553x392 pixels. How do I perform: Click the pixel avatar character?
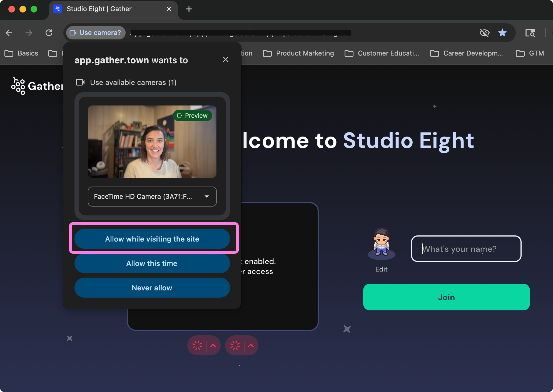click(x=381, y=242)
